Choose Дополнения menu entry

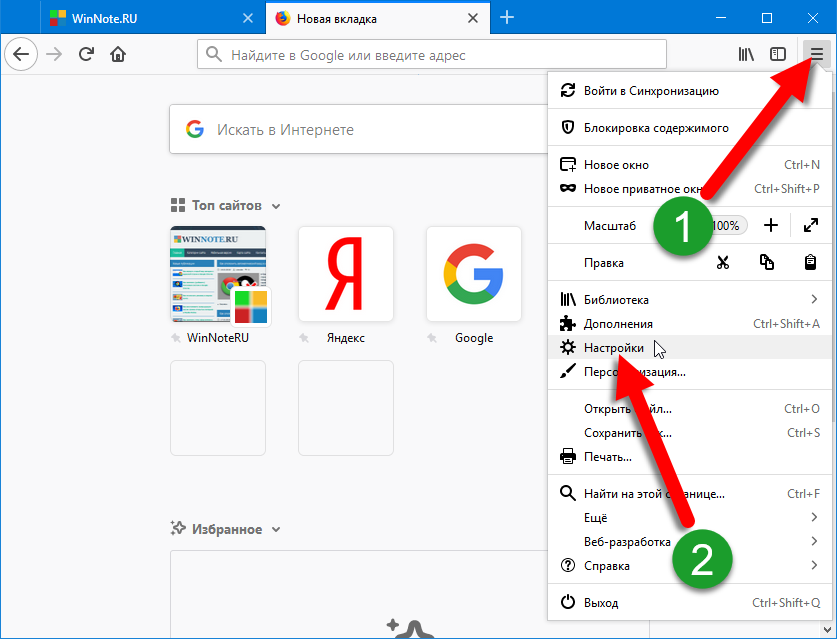pyautogui.click(x=618, y=323)
